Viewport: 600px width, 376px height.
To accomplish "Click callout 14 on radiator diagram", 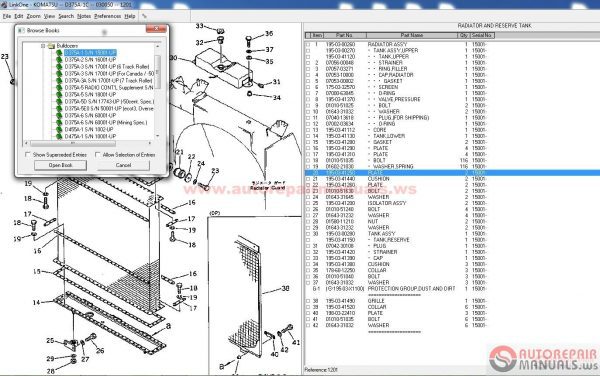I will tap(36, 303).
